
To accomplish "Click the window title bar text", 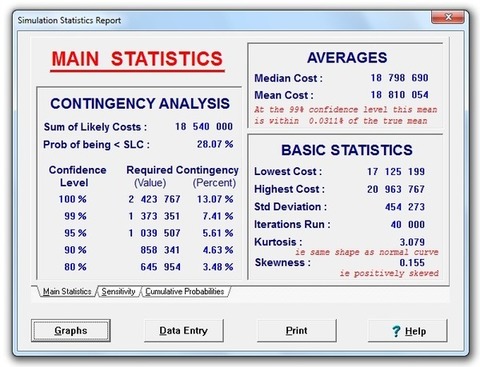I will click(69, 20).
